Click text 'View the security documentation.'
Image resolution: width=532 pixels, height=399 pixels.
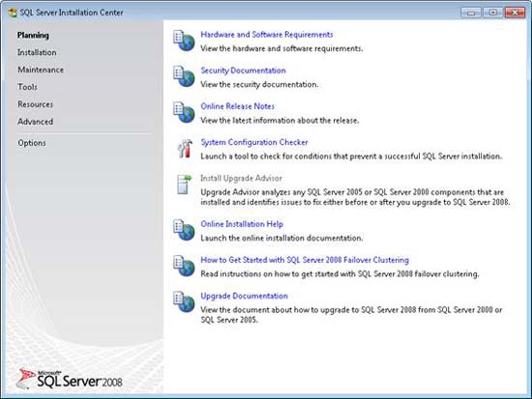tap(259, 84)
